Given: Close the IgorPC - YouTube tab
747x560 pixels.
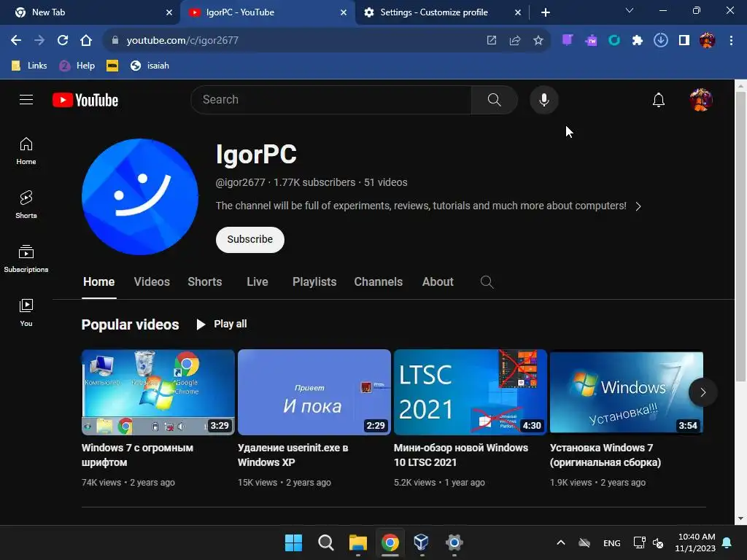Looking at the screenshot, I should [344, 12].
